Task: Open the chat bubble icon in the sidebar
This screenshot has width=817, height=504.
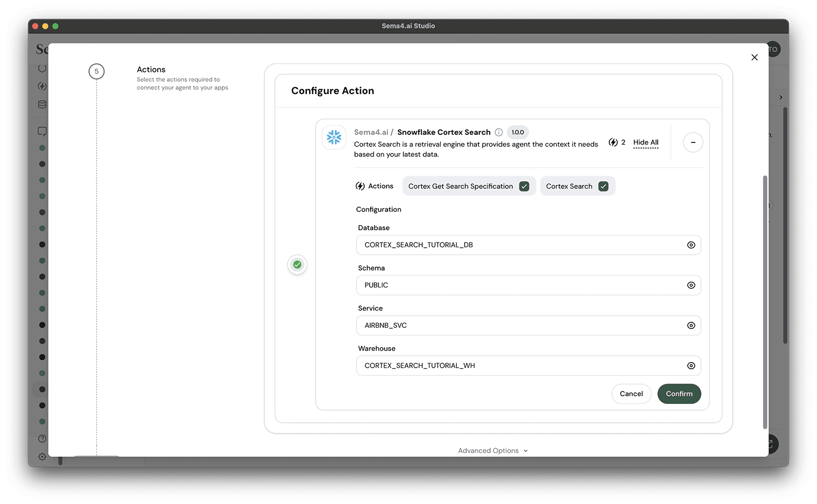Action: tap(42, 131)
